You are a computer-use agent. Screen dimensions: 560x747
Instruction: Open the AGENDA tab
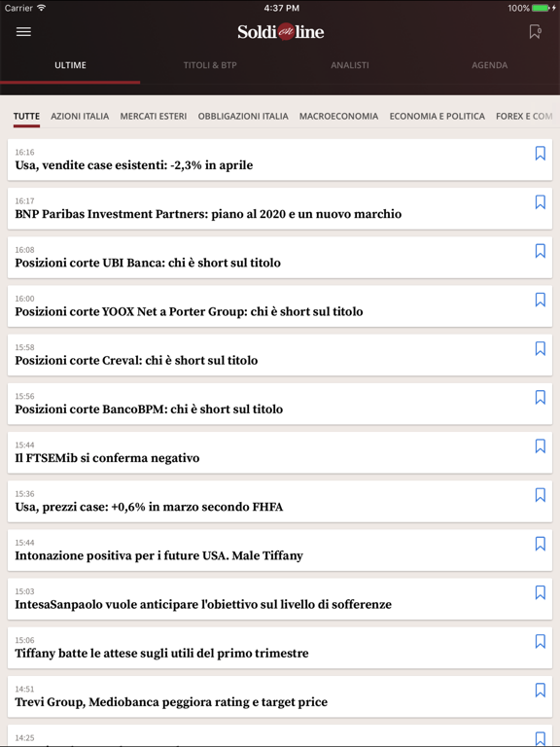[490, 65]
